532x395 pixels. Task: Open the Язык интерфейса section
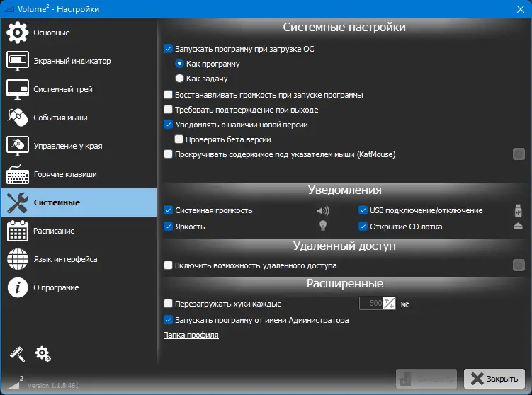click(x=79, y=259)
